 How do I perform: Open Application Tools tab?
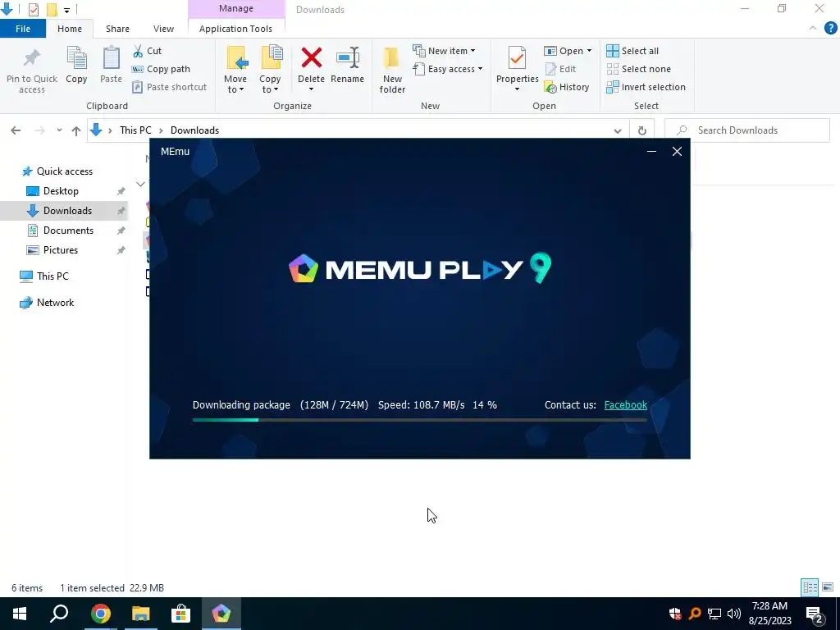tap(235, 29)
